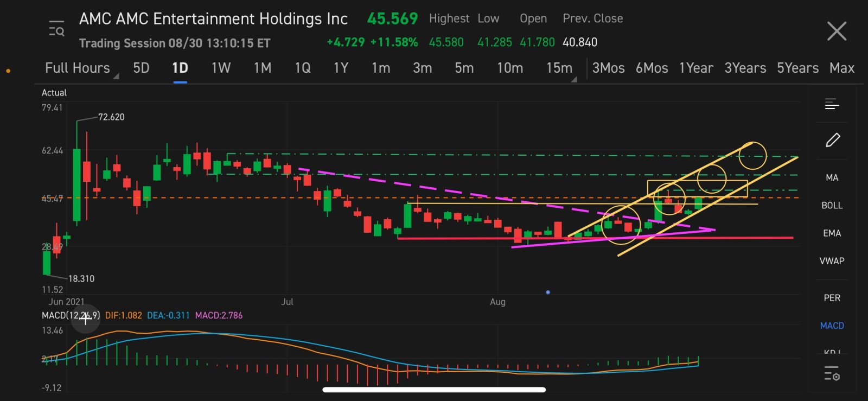Choose the 3m minute interval
This screenshot has width=868, height=401.
[423, 68]
